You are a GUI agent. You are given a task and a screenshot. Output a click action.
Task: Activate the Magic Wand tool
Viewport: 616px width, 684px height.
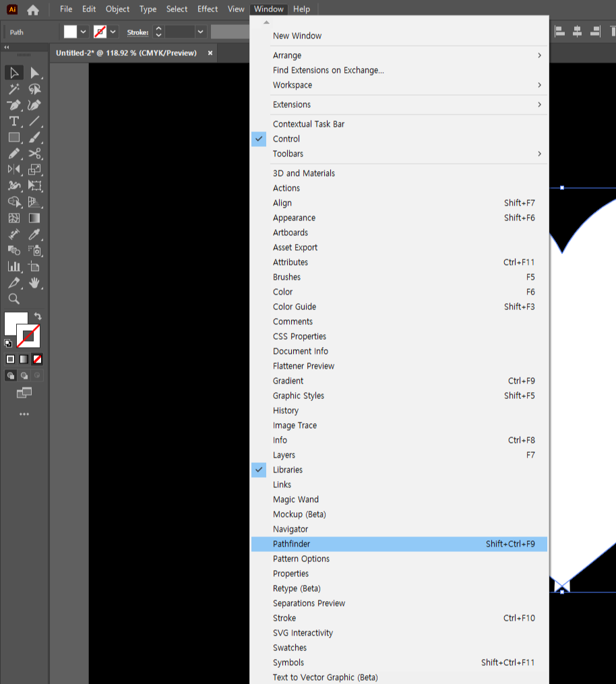coord(14,89)
